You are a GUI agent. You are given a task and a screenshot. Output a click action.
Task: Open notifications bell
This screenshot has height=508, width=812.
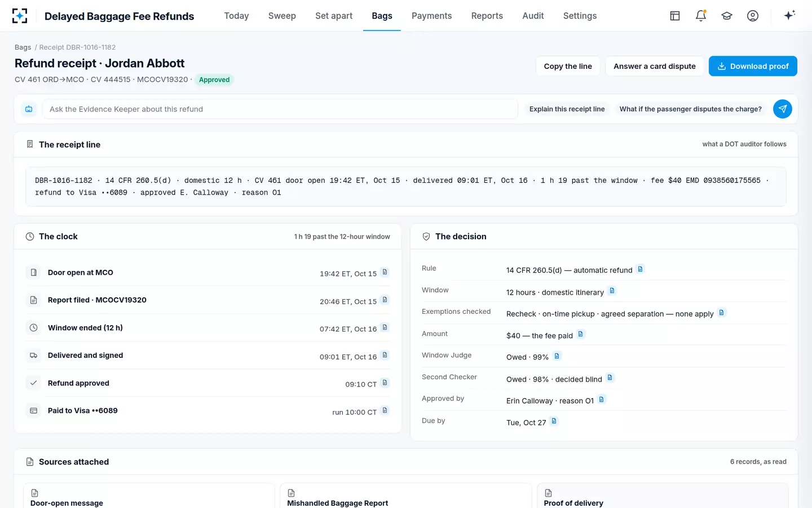(701, 16)
